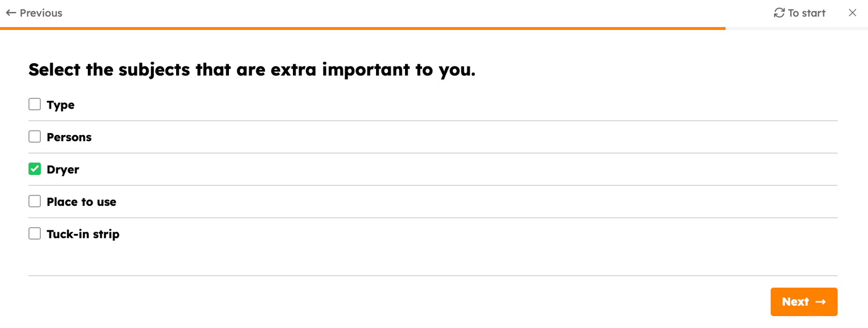Click the refresh icon next to To start
868x328 pixels.
tap(779, 13)
